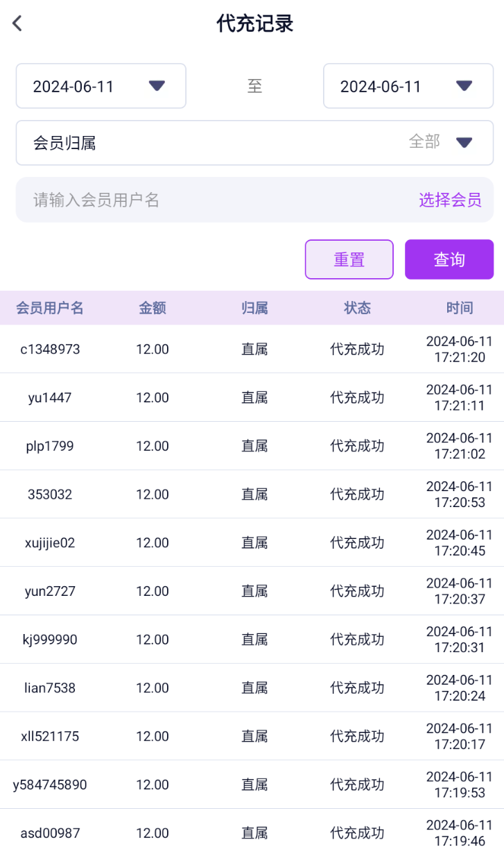
Task: Select the plp1799 username
Action: point(50,446)
